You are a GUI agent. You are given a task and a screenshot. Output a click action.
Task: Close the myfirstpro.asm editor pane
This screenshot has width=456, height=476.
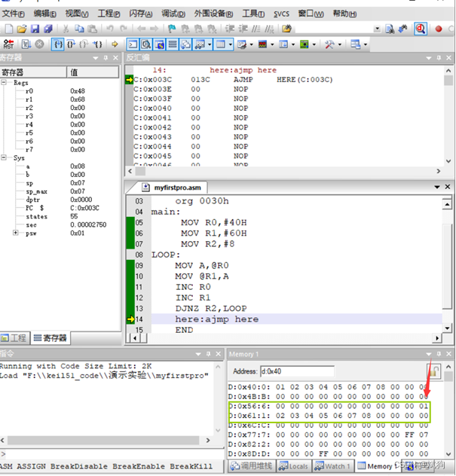coord(448,187)
